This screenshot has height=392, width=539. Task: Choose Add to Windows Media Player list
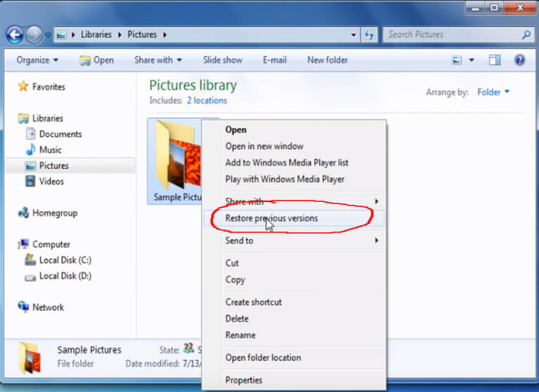(294, 163)
